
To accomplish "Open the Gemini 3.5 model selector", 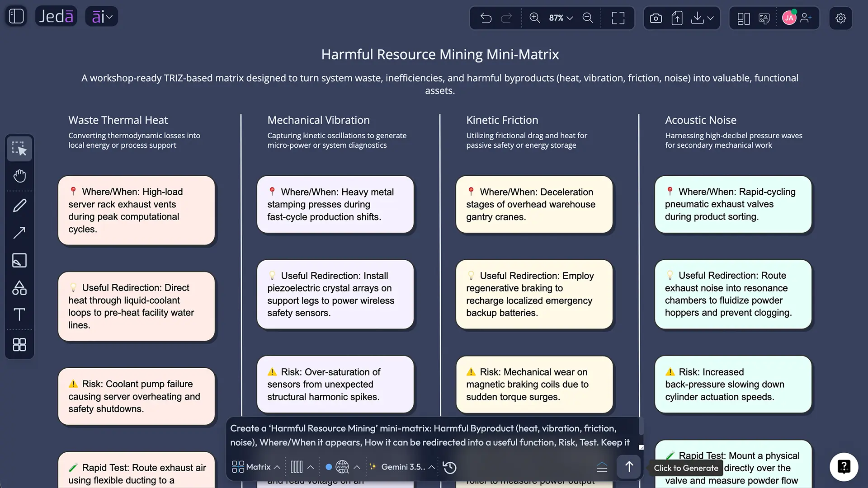I will (402, 467).
